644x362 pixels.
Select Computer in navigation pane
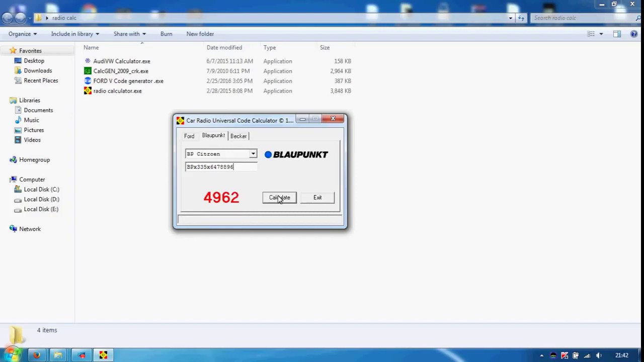[32, 179]
